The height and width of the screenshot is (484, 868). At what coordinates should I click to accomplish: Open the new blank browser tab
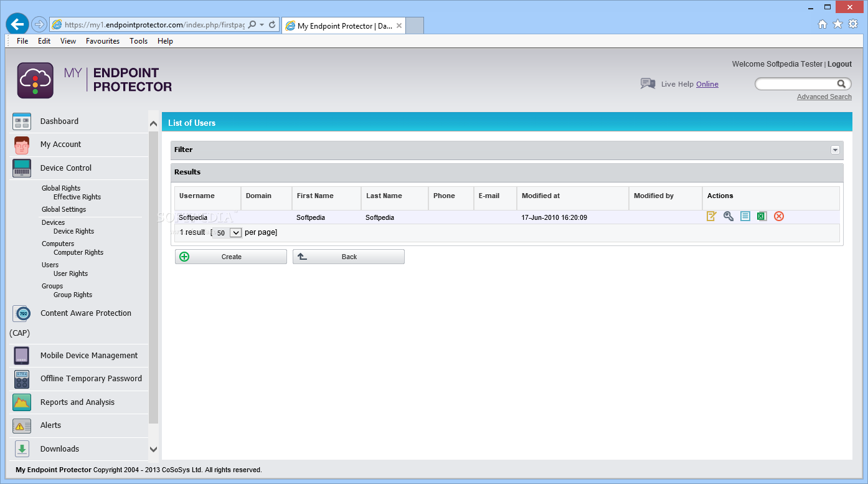[x=415, y=26]
